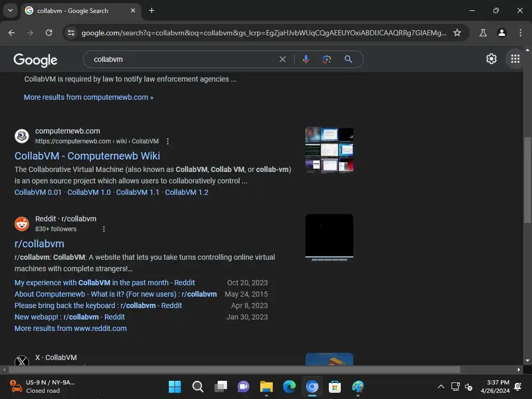Start voice search with microphone icon
Image resolution: width=532 pixels, height=399 pixels.
tap(305, 59)
